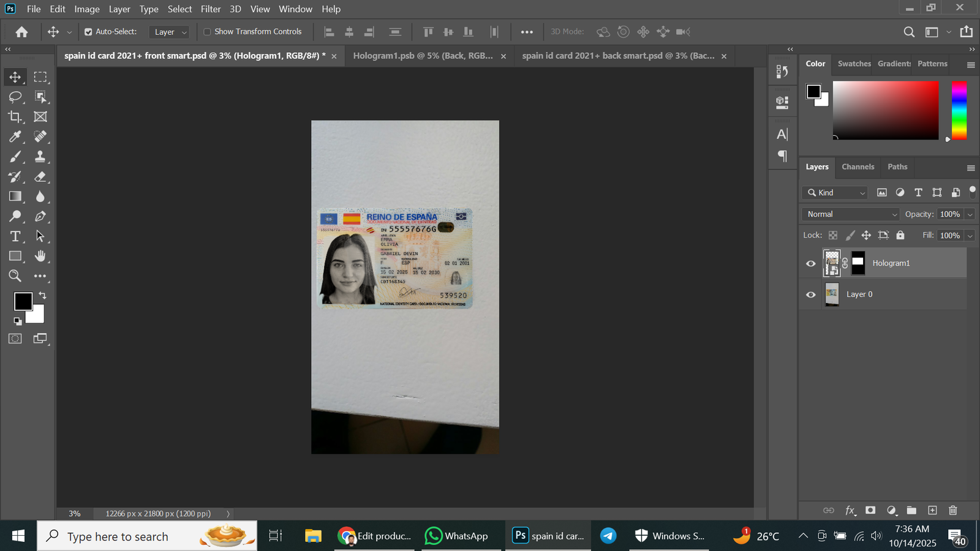The height and width of the screenshot is (551, 980).
Task: Open the Filter menu
Action: click(x=210, y=9)
